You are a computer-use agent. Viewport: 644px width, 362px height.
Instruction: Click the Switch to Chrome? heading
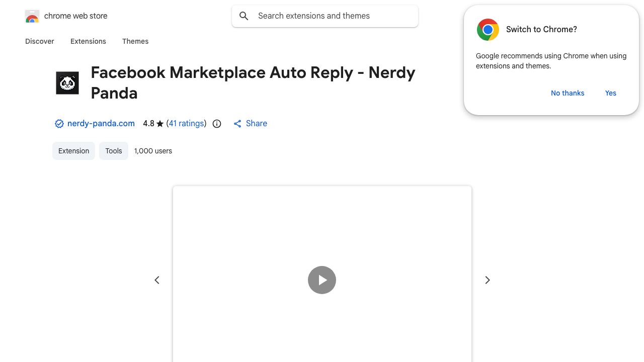541,30
